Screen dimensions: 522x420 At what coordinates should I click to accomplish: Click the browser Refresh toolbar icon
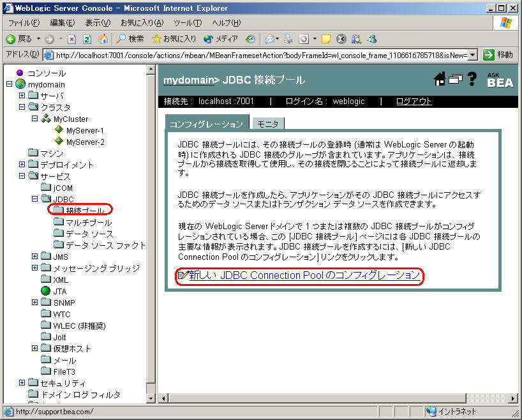[x=87, y=38]
